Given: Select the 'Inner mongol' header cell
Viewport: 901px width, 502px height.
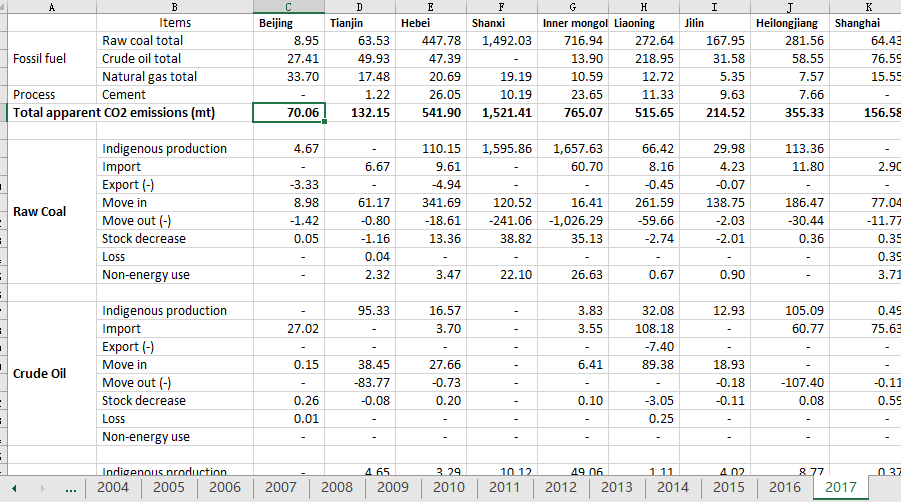Looking at the screenshot, I should 573,23.
